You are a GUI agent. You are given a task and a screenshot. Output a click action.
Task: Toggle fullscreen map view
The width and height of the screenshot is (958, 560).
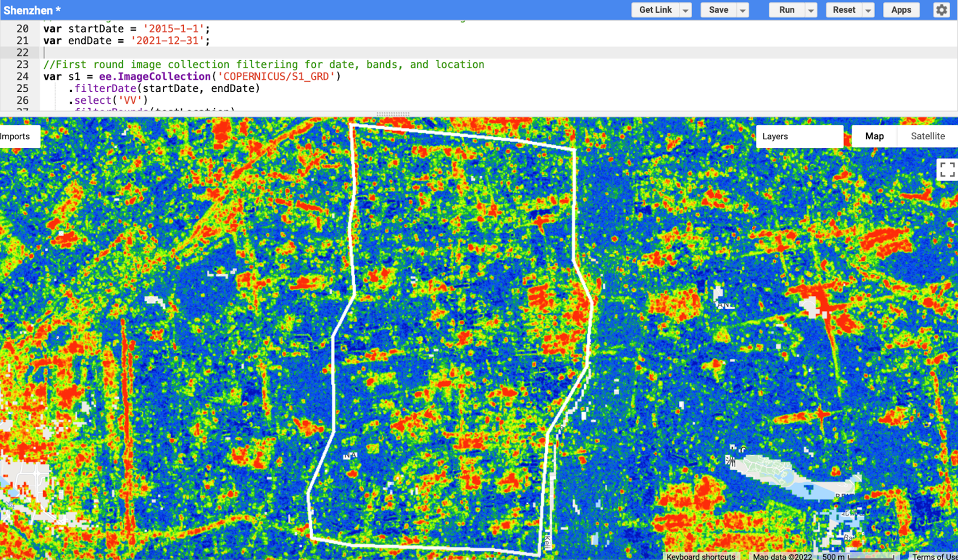947,169
